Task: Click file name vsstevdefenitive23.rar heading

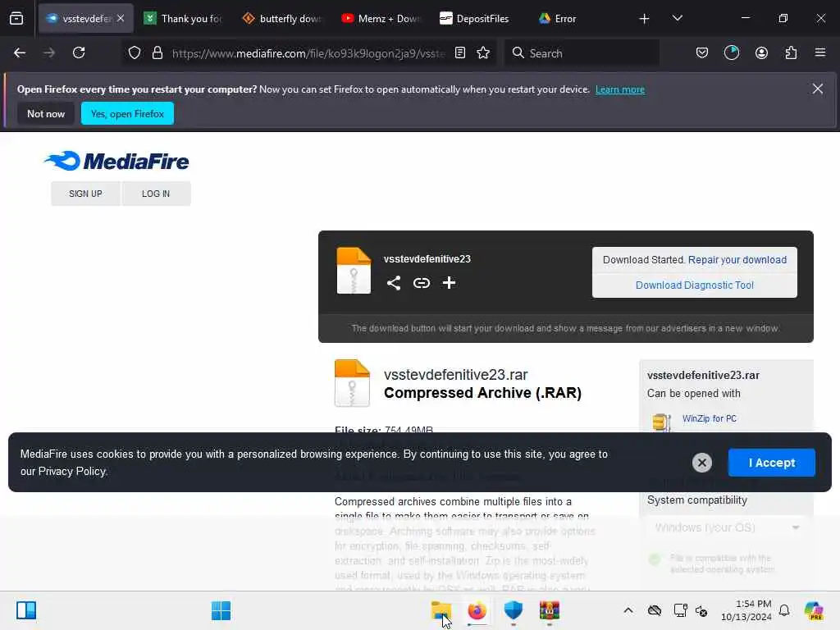Action: point(456,374)
